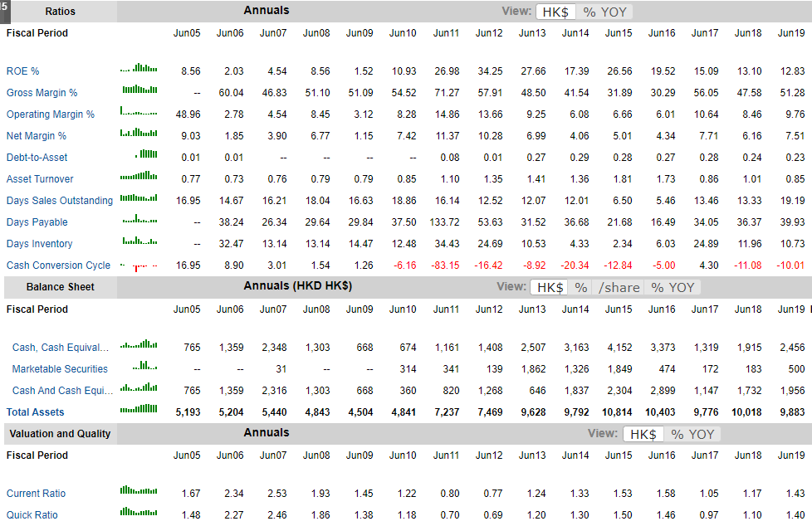
Task: Open the Gross Margin % link
Action: tap(42, 93)
